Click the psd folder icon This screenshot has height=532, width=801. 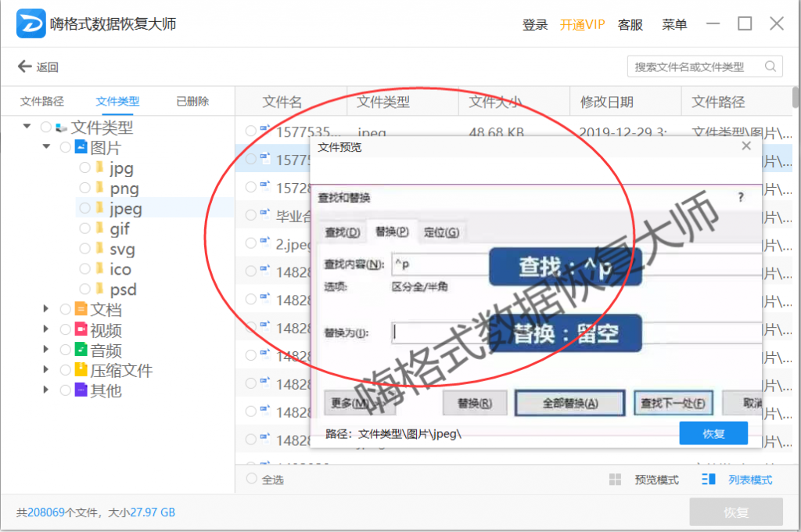pos(99,289)
